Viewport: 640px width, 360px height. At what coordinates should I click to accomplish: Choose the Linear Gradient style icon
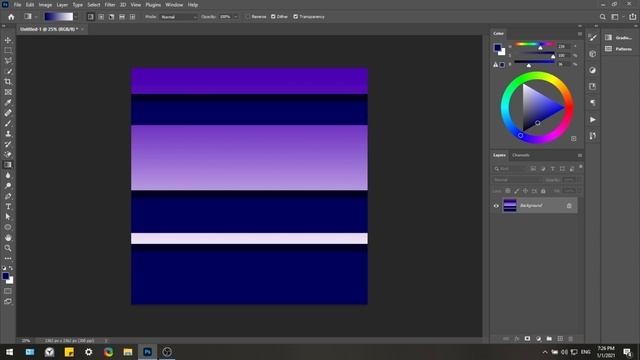pyautogui.click(x=91, y=17)
